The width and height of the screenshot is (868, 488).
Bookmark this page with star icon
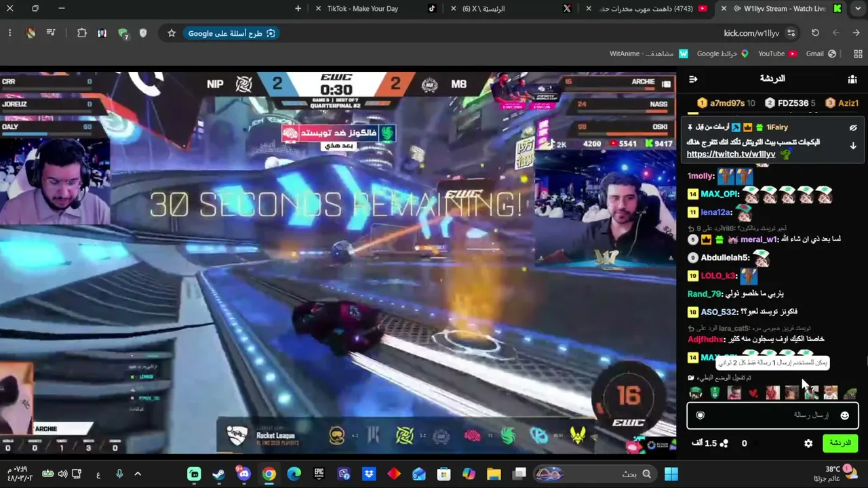172,33
